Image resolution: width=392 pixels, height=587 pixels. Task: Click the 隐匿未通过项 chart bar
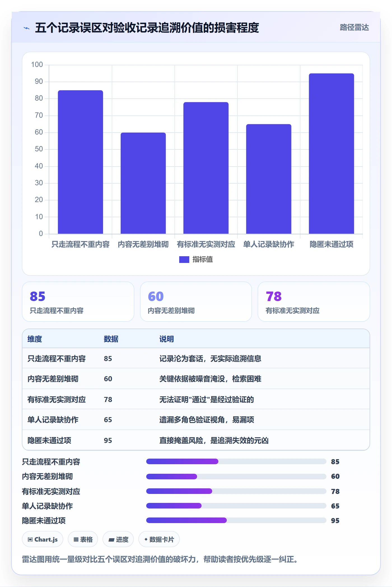click(x=331, y=154)
